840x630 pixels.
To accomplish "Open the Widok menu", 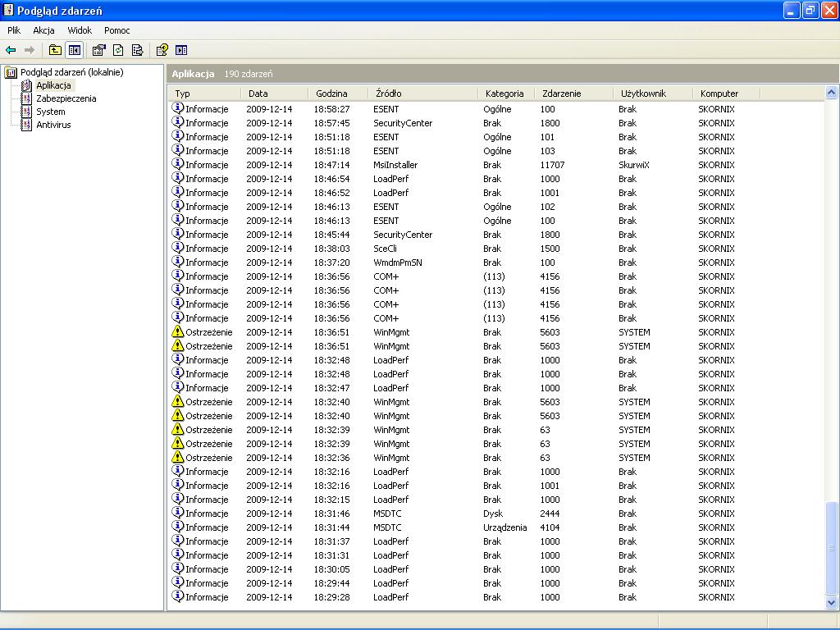I will pos(80,30).
